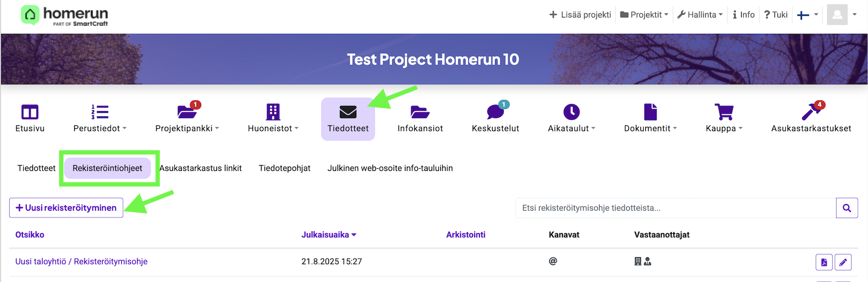The height and width of the screenshot is (282, 868).
Task: Open Uusi taloyhtiö / Rekisteröitymisohje link
Action: click(x=81, y=262)
